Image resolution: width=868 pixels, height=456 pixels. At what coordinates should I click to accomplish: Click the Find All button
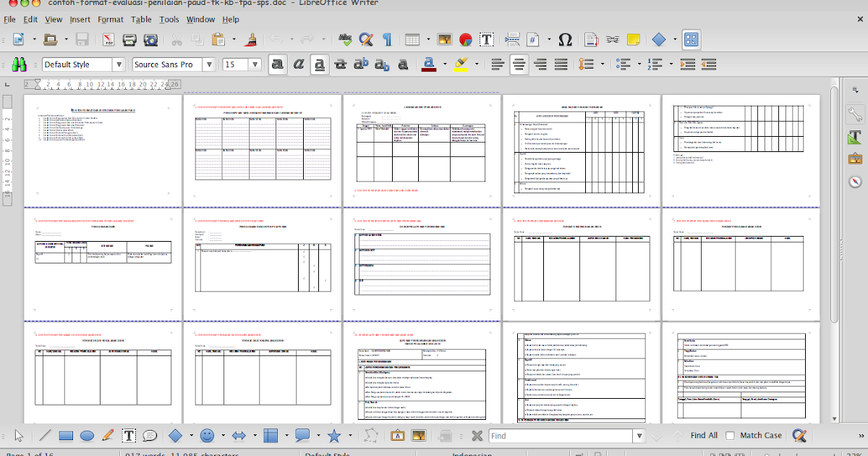(x=704, y=436)
